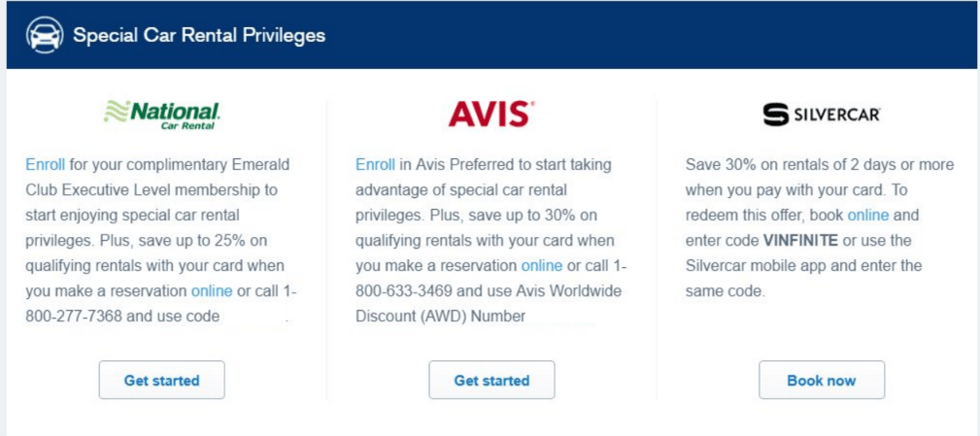Click the Silvercar S emblem
This screenshot has height=436, width=980.
tap(776, 115)
